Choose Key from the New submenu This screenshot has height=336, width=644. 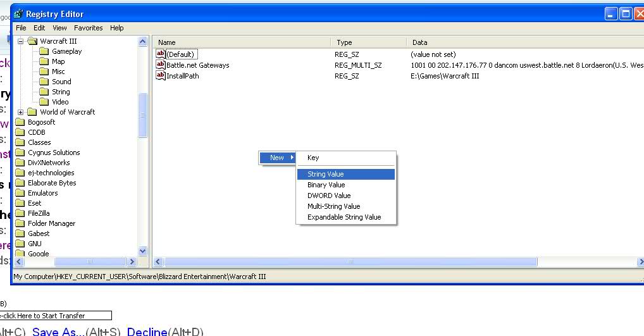coord(346,158)
